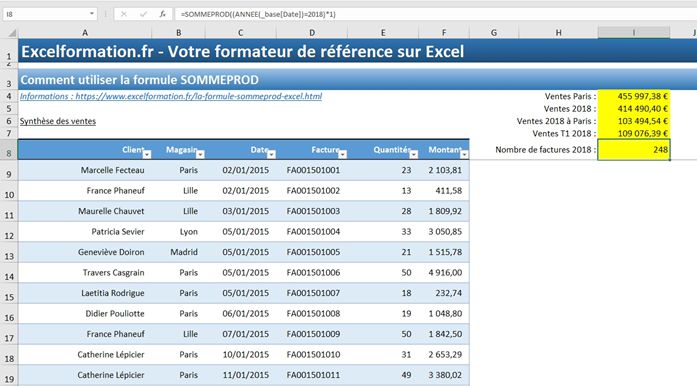Select column F header

pos(444,32)
